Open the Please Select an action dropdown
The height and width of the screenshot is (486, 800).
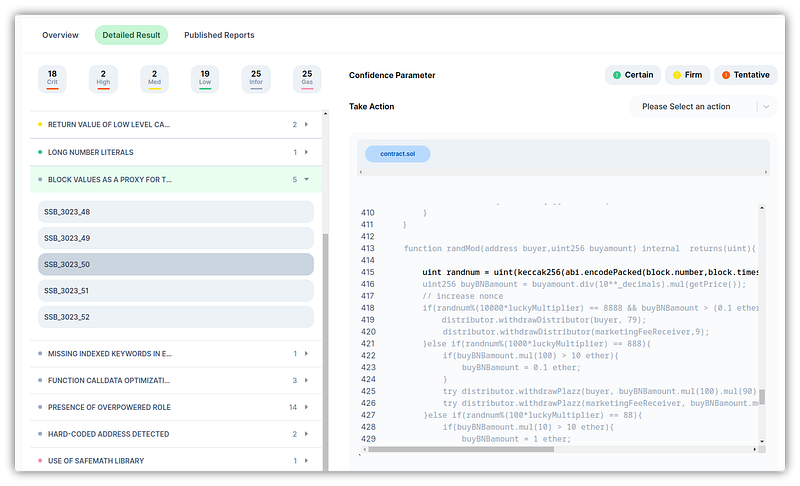(702, 106)
